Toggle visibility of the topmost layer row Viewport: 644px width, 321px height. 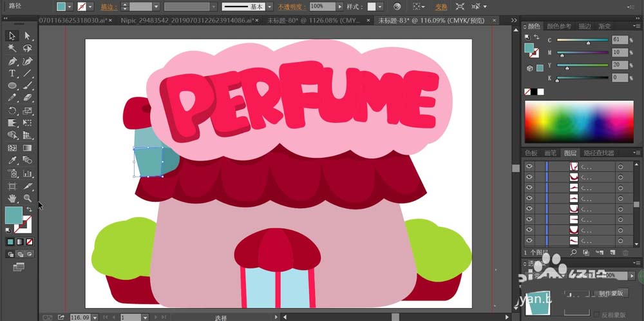tap(529, 166)
